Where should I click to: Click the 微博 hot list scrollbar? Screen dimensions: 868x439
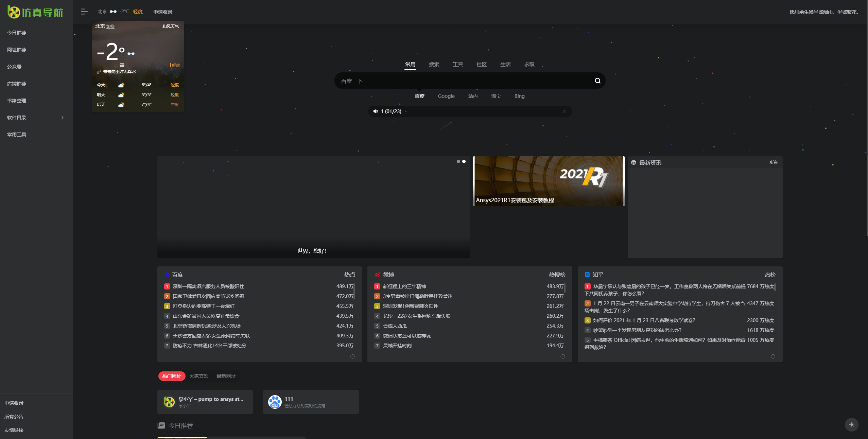coord(565,288)
